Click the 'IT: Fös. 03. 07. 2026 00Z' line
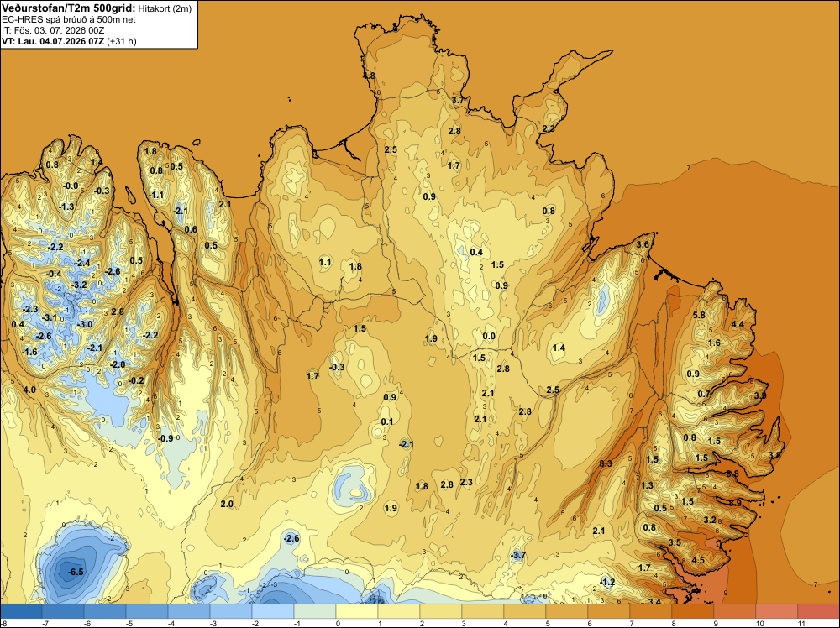The width and height of the screenshot is (840, 628). tap(52, 30)
